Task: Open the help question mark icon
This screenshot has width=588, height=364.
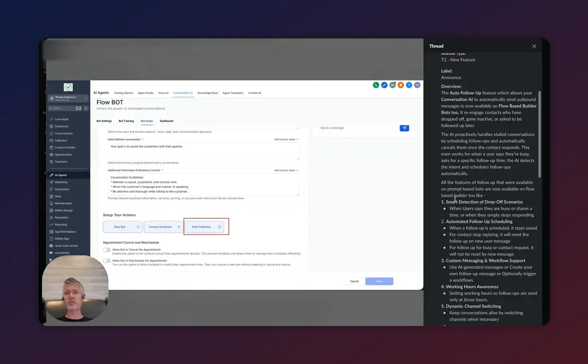Action: pos(409,85)
